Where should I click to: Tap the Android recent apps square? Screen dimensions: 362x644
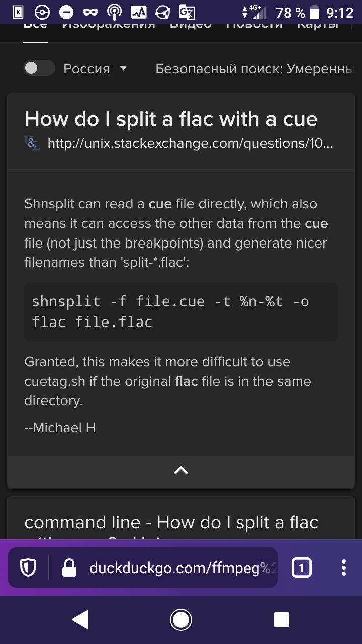click(282, 620)
